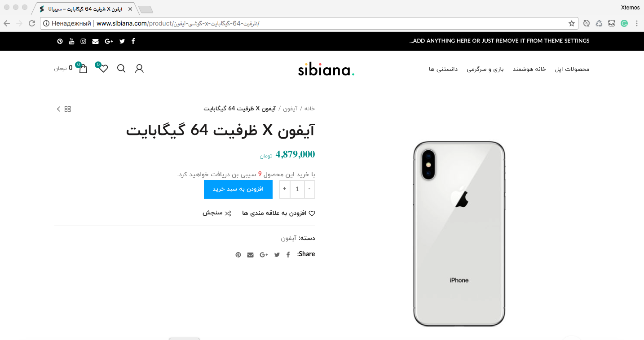This screenshot has height=340, width=644.
Task: Visit the Instagram profile icon
Action: tap(83, 41)
